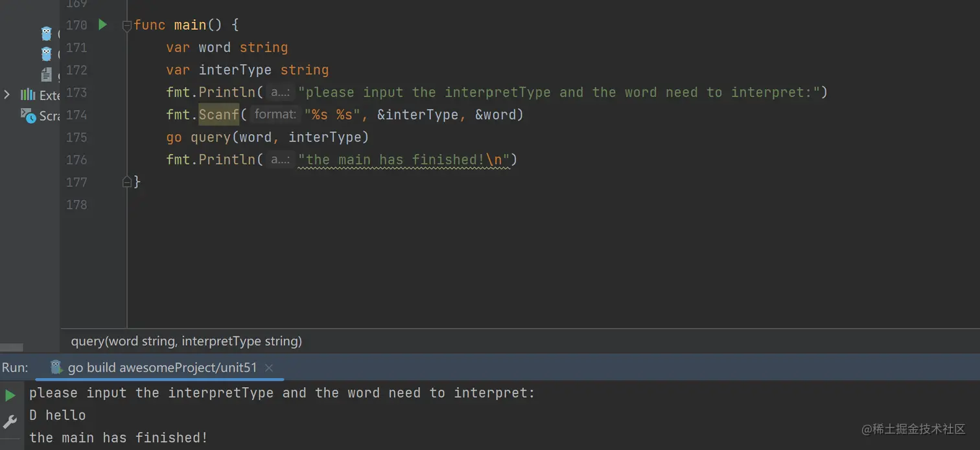Viewport: 980px width, 450px height.
Task: Click the 'D hello' console input line
Action: click(58, 415)
